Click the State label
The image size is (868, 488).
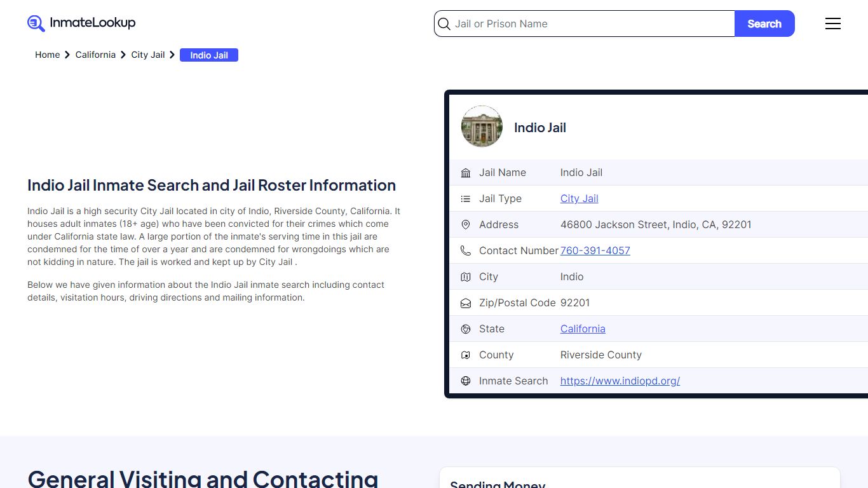click(x=492, y=329)
